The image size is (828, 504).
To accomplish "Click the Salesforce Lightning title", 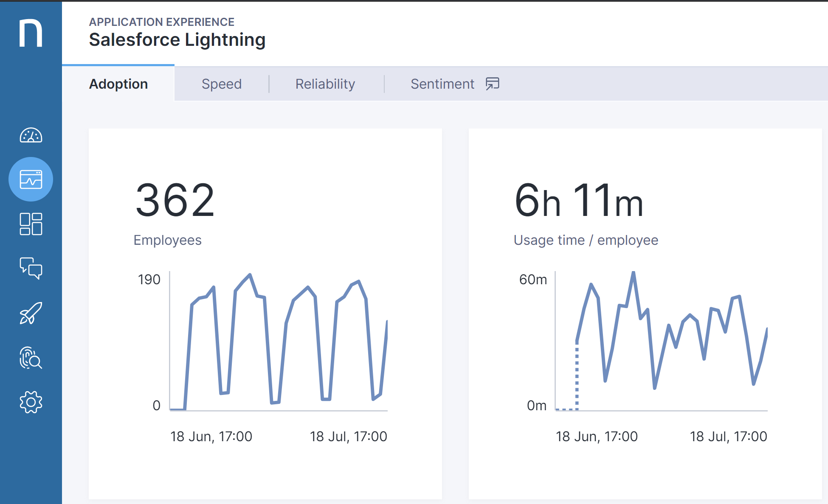I will (177, 40).
